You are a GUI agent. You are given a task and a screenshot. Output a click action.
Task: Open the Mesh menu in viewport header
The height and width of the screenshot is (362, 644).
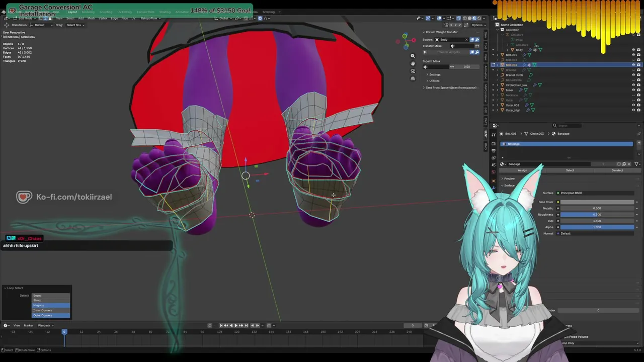point(91,19)
